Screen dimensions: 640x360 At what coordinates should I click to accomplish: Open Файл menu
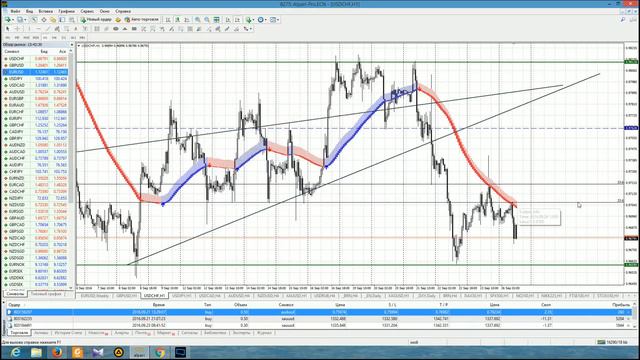(x=15, y=11)
